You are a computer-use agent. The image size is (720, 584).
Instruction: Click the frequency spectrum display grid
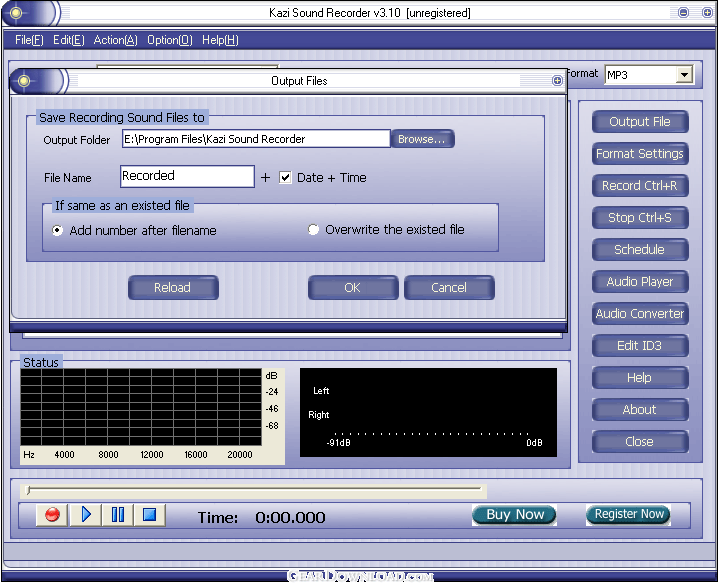point(141,407)
